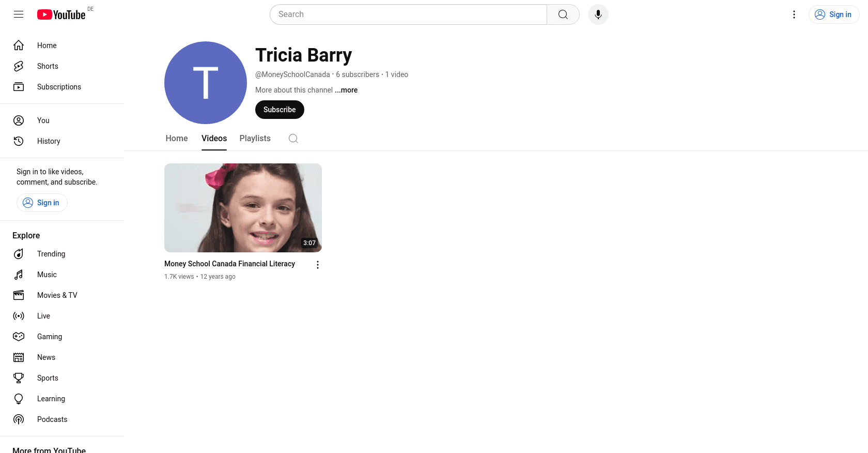The image size is (868, 453).
Task: Open video action menu for Money School Canada
Action: point(317,265)
